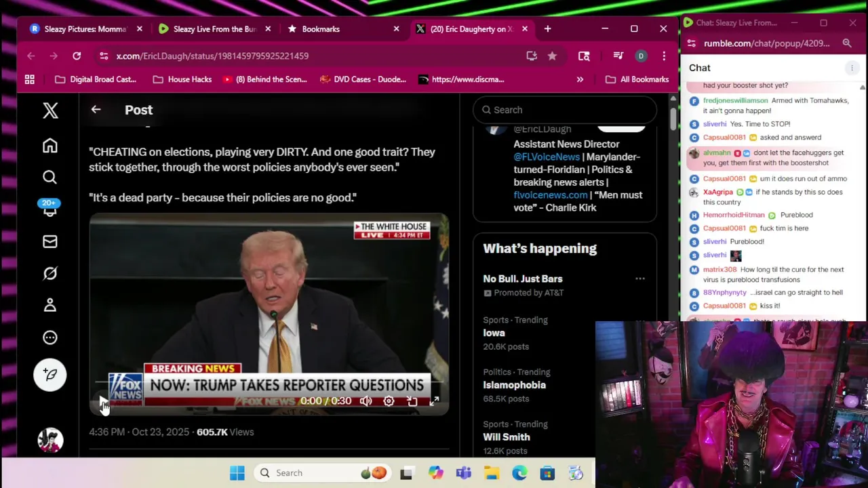The height and width of the screenshot is (488, 868).
Task: Open Rumble chat options three-dot menu
Action: (x=852, y=68)
